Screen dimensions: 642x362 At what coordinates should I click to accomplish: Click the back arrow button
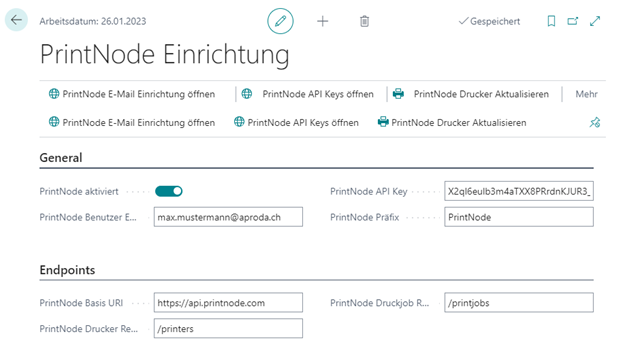[x=16, y=20]
